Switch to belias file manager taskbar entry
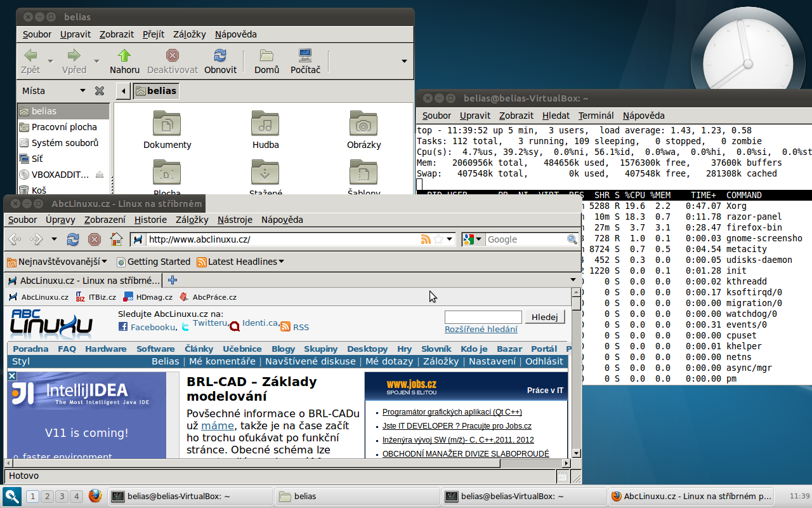812x508 pixels. (357, 497)
